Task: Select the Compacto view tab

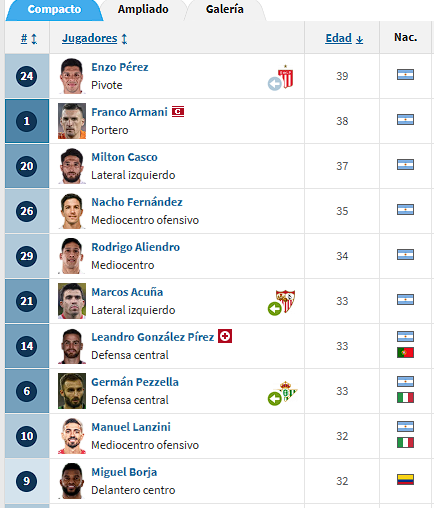Action: coord(54,9)
